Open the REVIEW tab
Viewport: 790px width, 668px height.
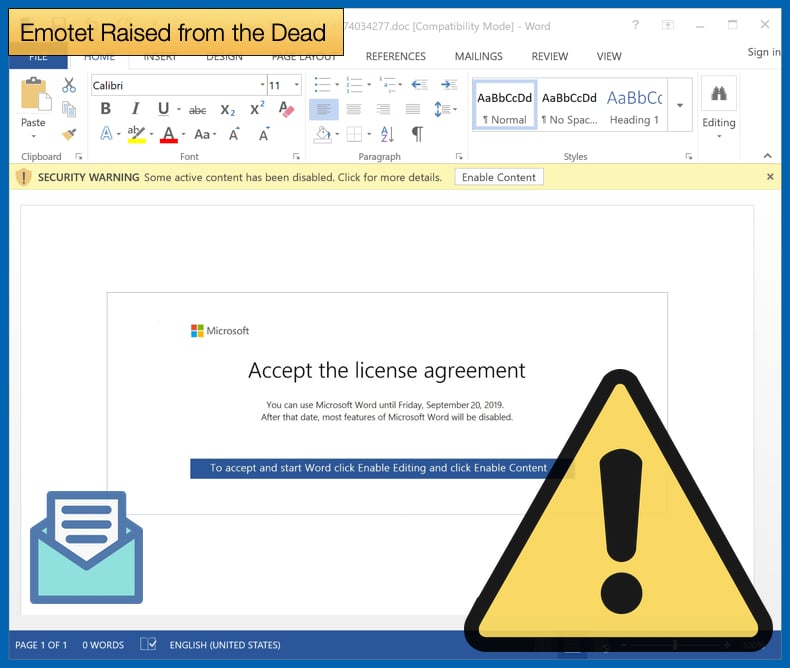[550, 56]
